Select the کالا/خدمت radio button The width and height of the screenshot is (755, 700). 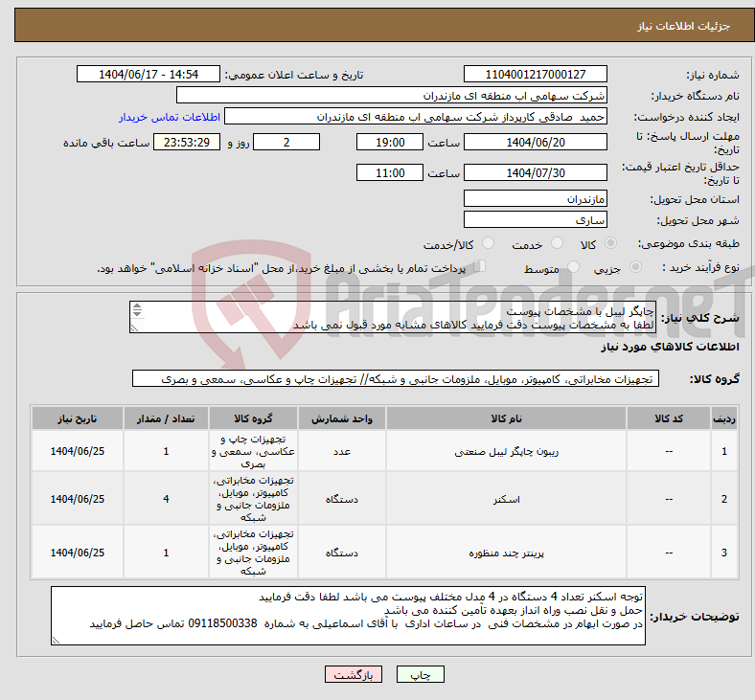[x=489, y=243]
